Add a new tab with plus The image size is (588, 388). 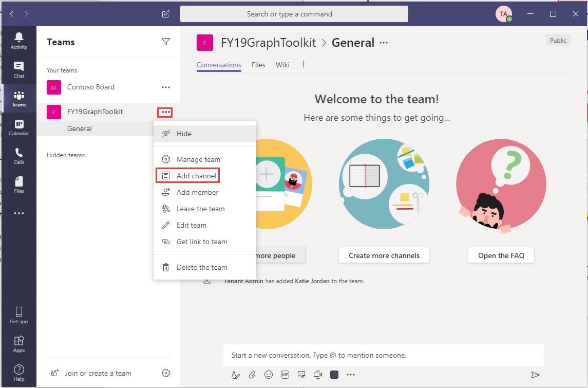click(x=304, y=64)
